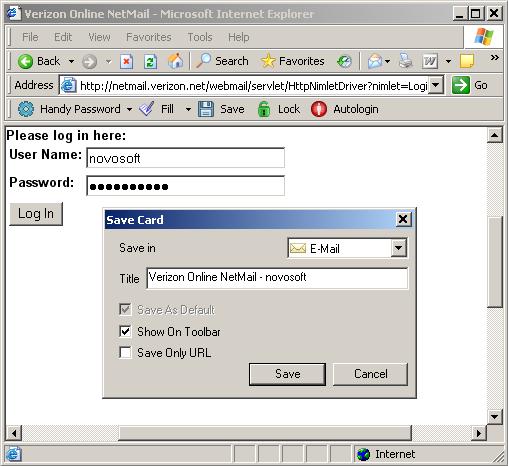Open the File menu
Image resolution: width=508 pixels, height=466 pixels.
click(30, 37)
